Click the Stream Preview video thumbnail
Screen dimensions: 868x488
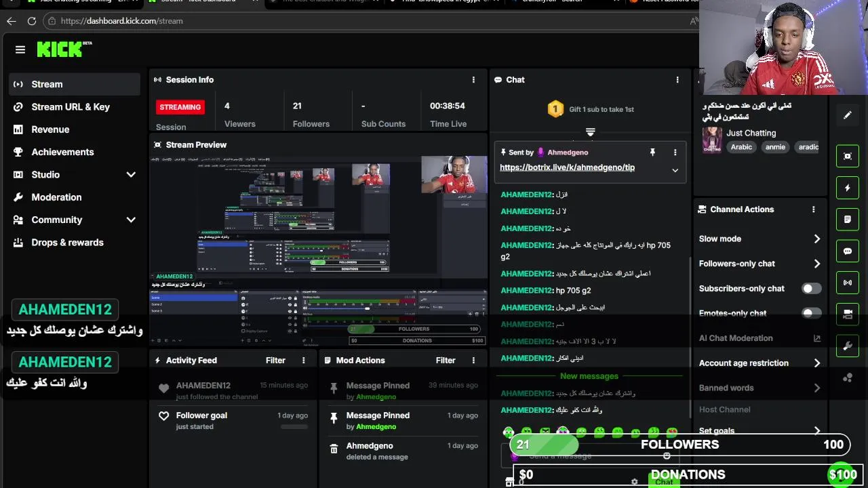(x=318, y=250)
